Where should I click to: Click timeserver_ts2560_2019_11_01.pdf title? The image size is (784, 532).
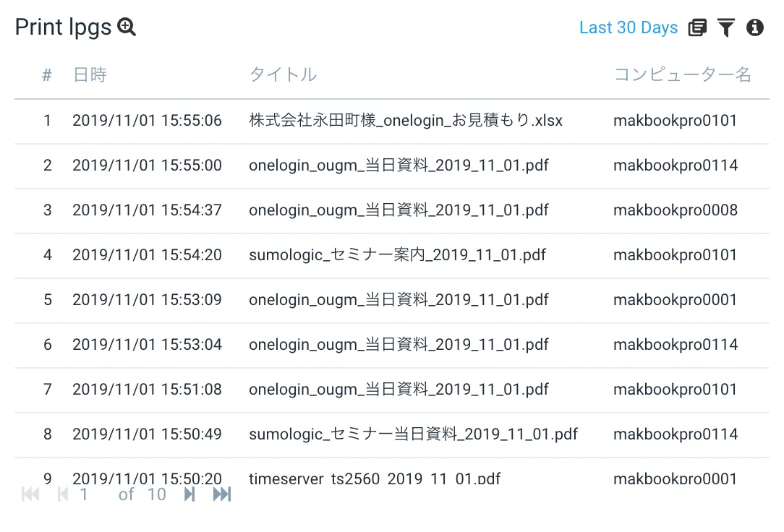[x=375, y=479]
